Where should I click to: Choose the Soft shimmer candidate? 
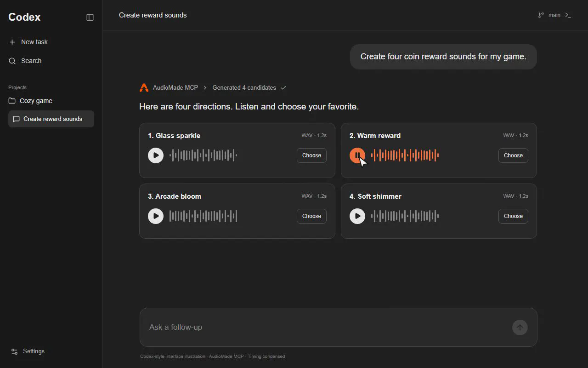(x=513, y=216)
